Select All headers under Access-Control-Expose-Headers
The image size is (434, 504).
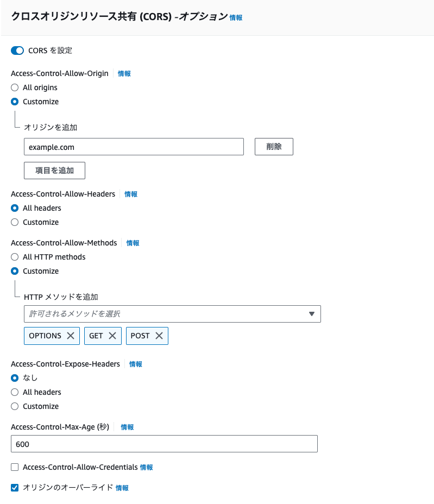(15, 392)
